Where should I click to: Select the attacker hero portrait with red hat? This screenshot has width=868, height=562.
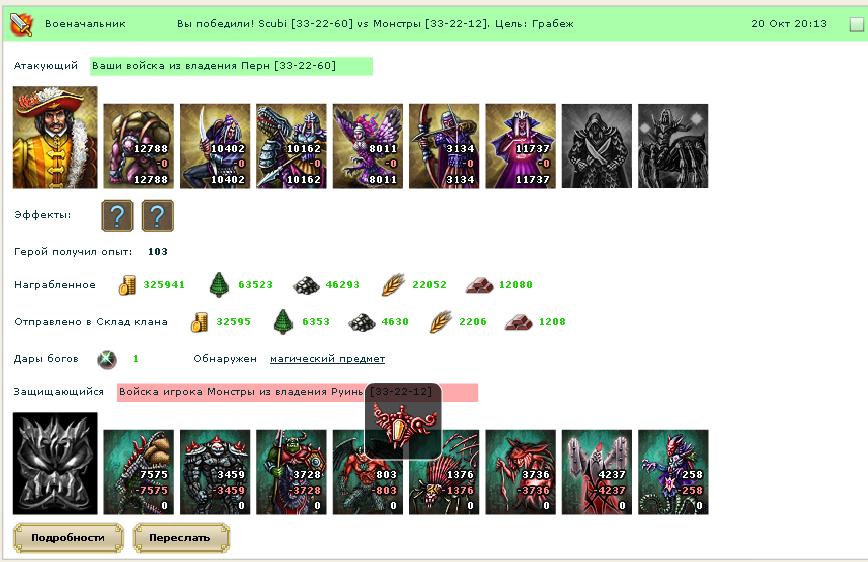[55, 137]
